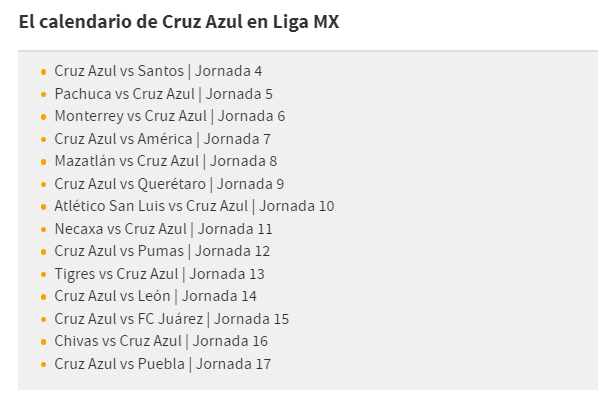615x403 pixels.
Task: Click the Cruz Azul vs América Jornada 7 entry
Action: pyautogui.click(x=162, y=139)
